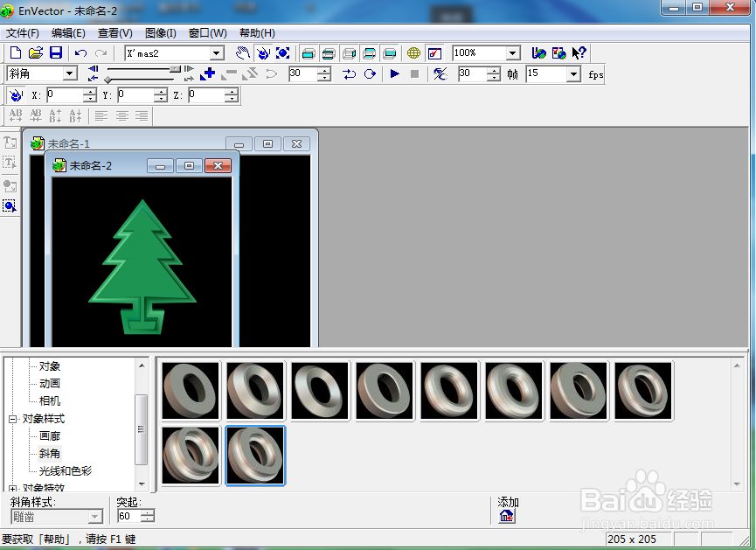Select the hand move tool
Image resolution: width=756 pixels, height=550 pixels.
[242, 52]
